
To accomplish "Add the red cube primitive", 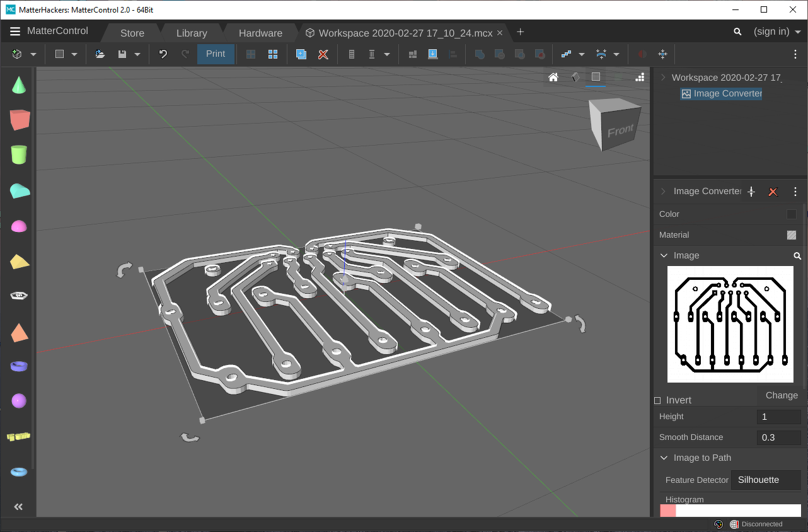I will pyautogui.click(x=20, y=120).
